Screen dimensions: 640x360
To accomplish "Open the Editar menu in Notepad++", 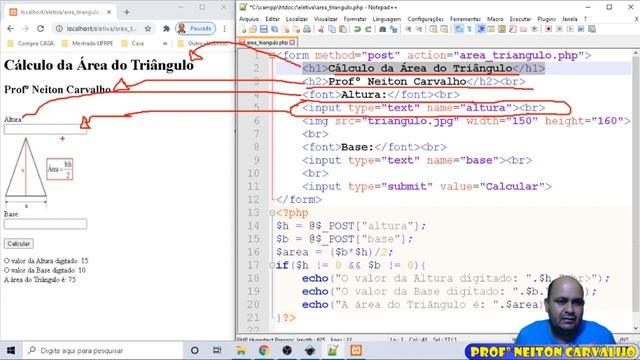I will (x=273, y=19).
